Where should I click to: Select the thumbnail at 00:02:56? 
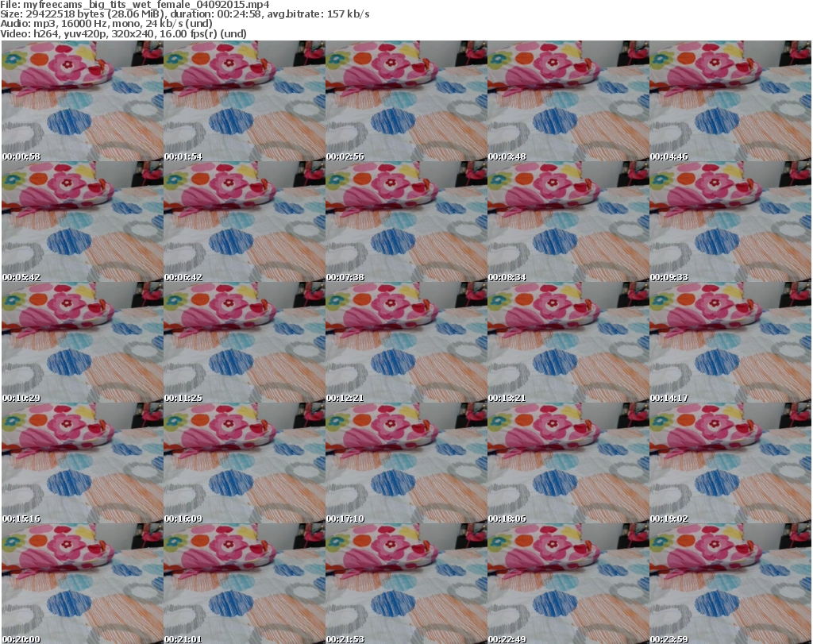pyautogui.click(x=406, y=101)
